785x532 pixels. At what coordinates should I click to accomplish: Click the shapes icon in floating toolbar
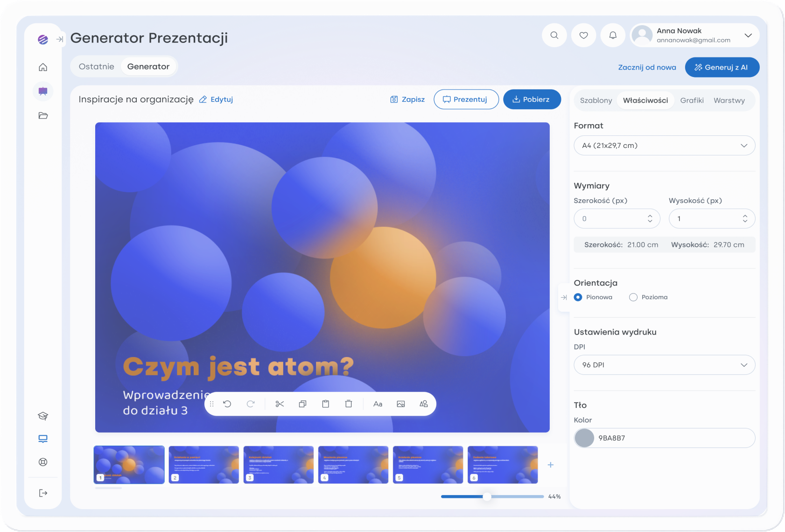(x=424, y=404)
